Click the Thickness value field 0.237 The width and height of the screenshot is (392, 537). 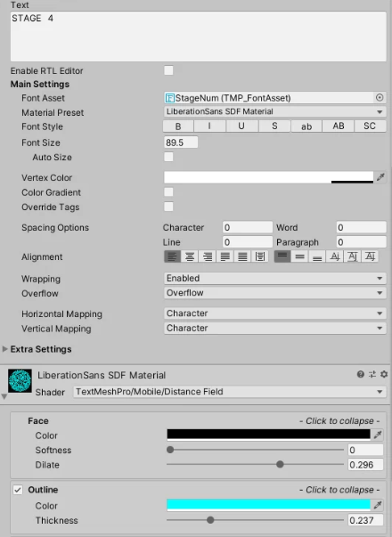pos(365,520)
